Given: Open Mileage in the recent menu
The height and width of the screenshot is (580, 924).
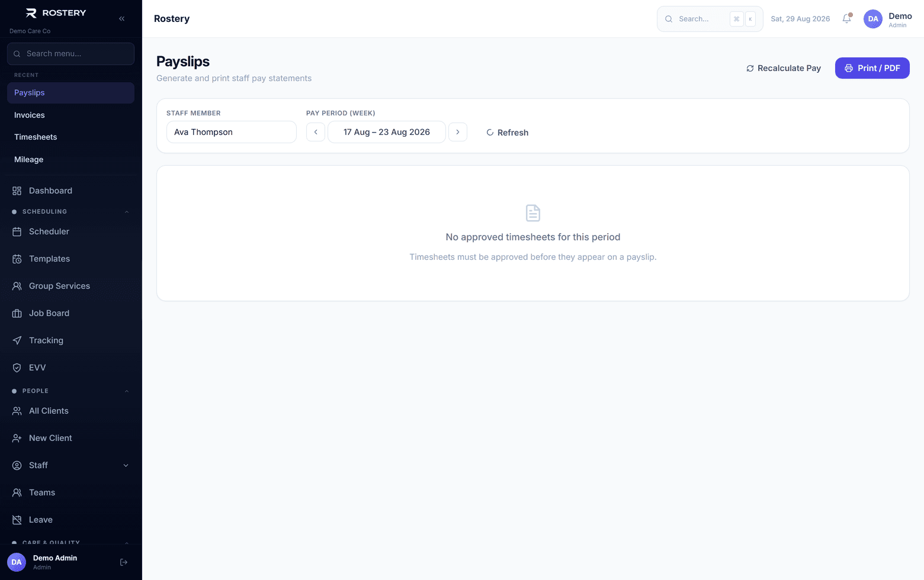Looking at the screenshot, I should click(70, 160).
